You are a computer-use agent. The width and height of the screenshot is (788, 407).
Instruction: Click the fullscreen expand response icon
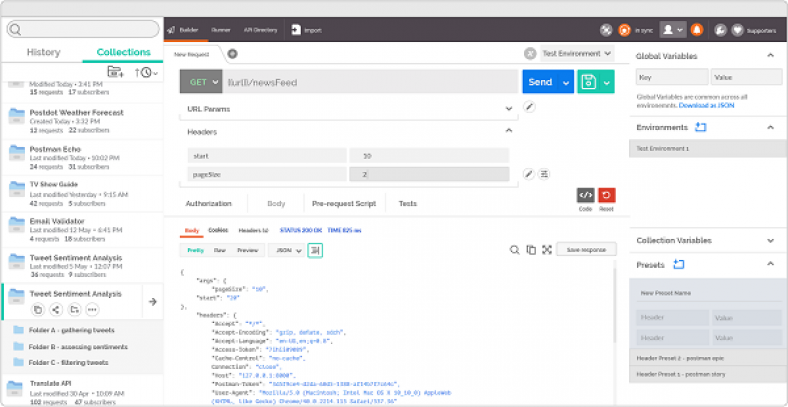tap(547, 250)
